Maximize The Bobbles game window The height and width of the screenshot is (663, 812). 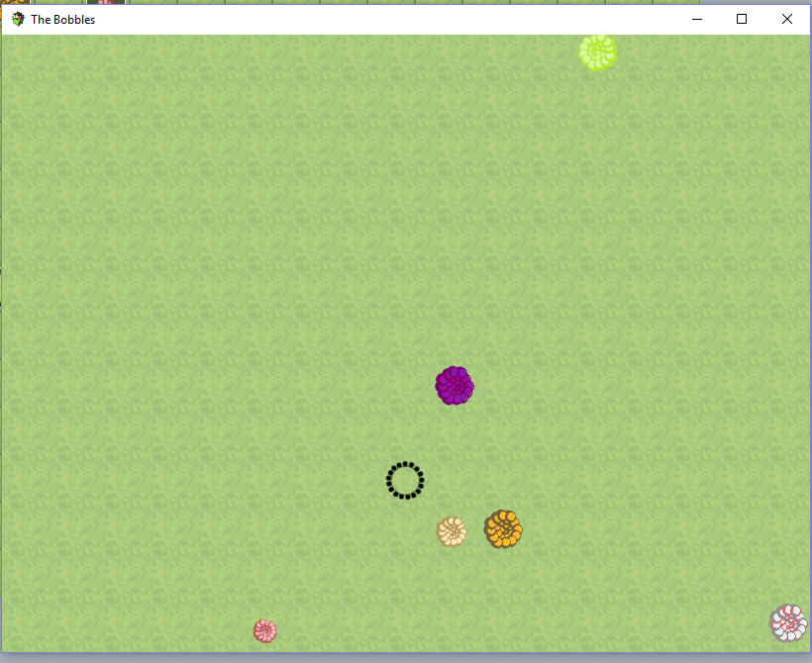[x=741, y=19]
